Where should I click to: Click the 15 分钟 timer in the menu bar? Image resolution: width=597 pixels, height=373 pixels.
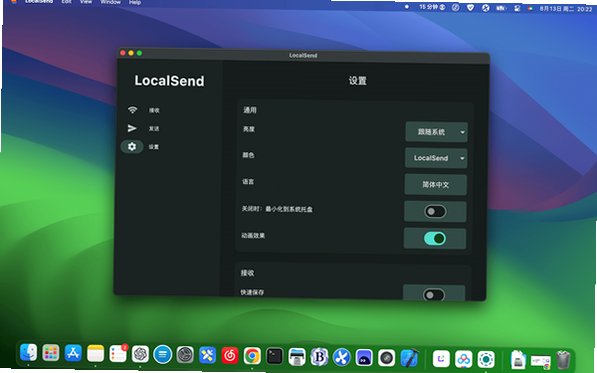coord(432,7)
